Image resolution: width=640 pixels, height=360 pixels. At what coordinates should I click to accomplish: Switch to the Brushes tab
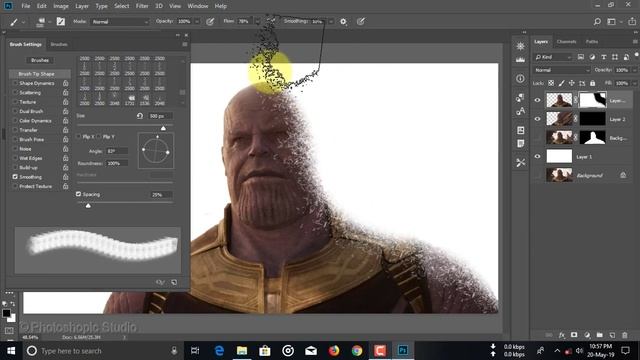[x=59, y=44]
